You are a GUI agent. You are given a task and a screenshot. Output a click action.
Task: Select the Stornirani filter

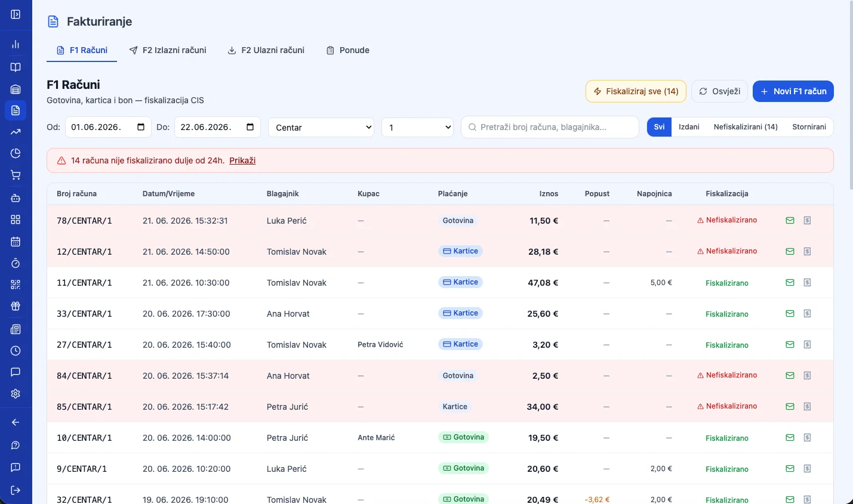tap(809, 127)
